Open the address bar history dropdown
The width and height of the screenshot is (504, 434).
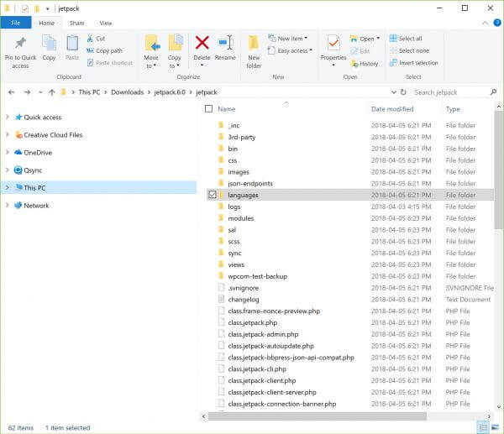[x=393, y=92]
